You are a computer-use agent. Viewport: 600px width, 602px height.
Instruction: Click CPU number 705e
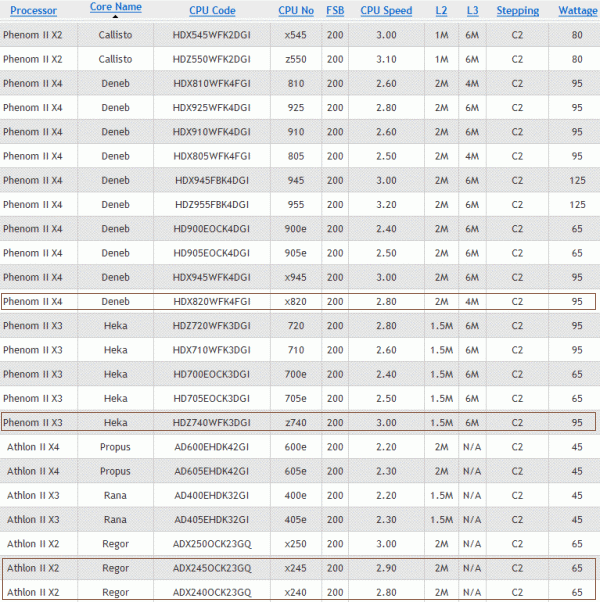click(x=296, y=398)
